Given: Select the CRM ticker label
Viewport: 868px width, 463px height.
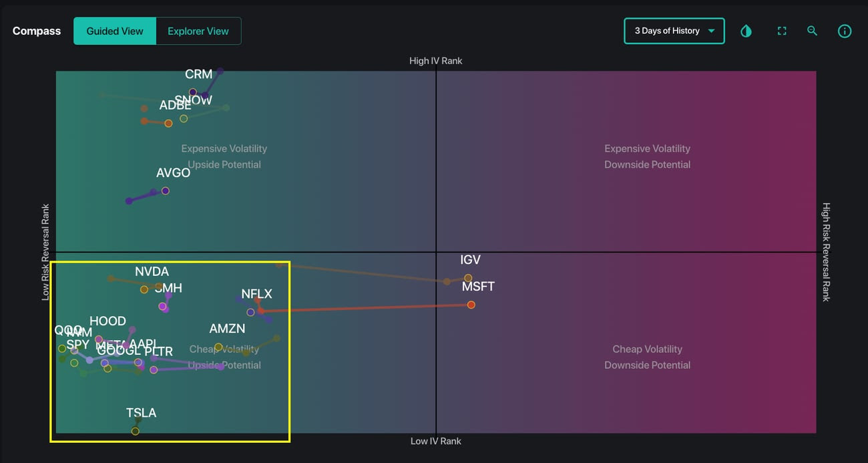Looking at the screenshot, I should [198, 74].
